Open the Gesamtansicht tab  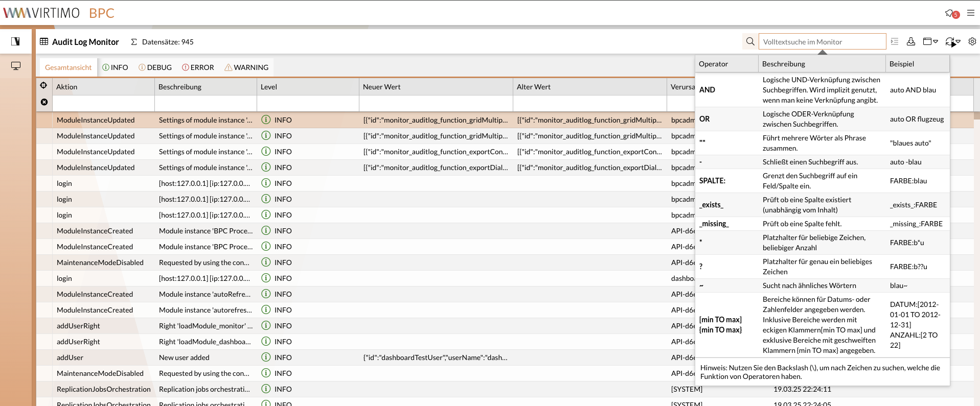pyautogui.click(x=68, y=67)
